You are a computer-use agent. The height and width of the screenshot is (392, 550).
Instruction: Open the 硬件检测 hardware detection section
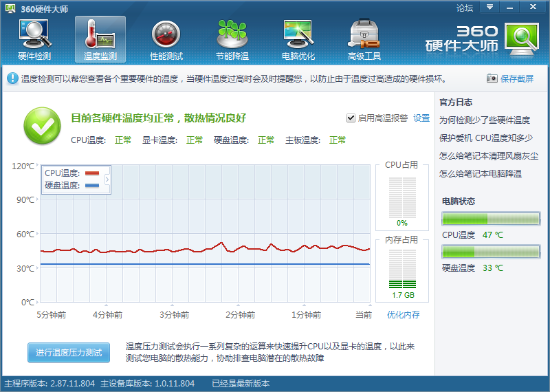[x=34, y=39]
